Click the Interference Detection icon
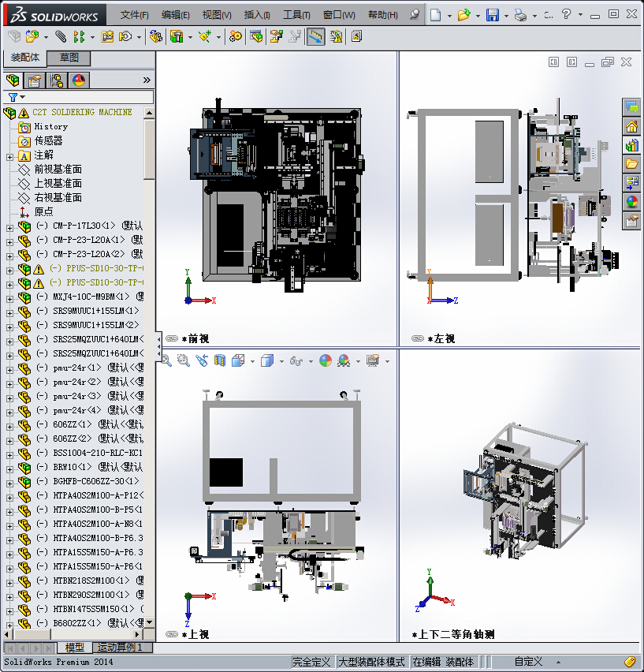The image size is (644, 672). click(x=336, y=36)
